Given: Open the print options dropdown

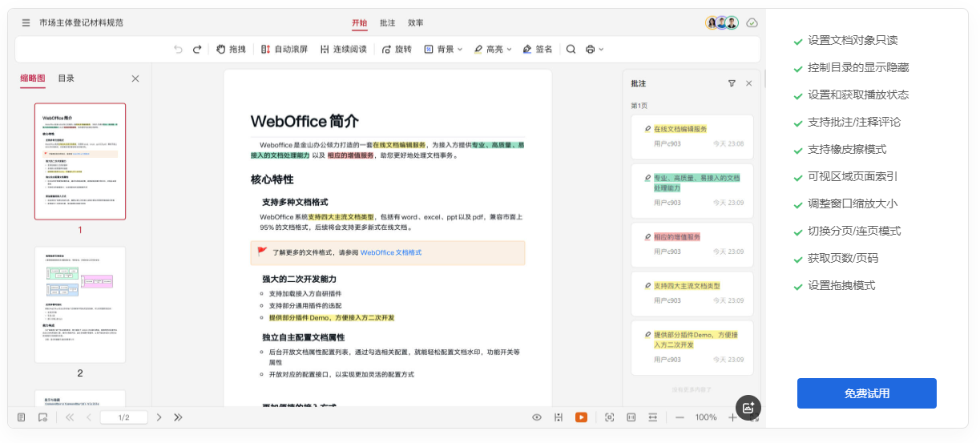Looking at the screenshot, I should pos(595,50).
